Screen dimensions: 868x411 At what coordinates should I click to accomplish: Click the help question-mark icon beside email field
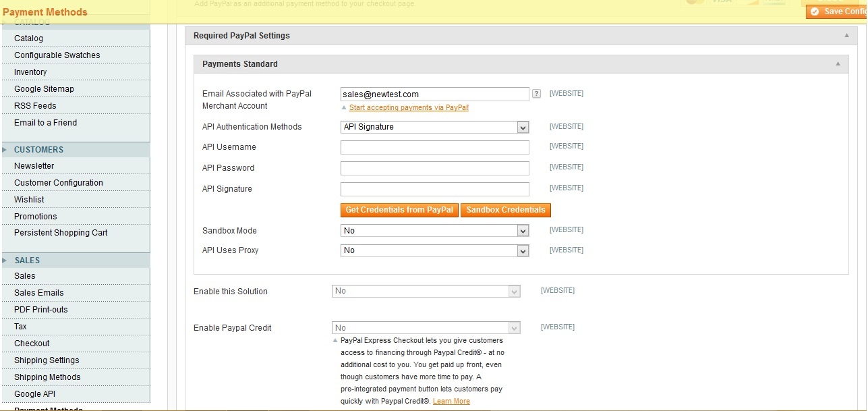click(536, 94)
